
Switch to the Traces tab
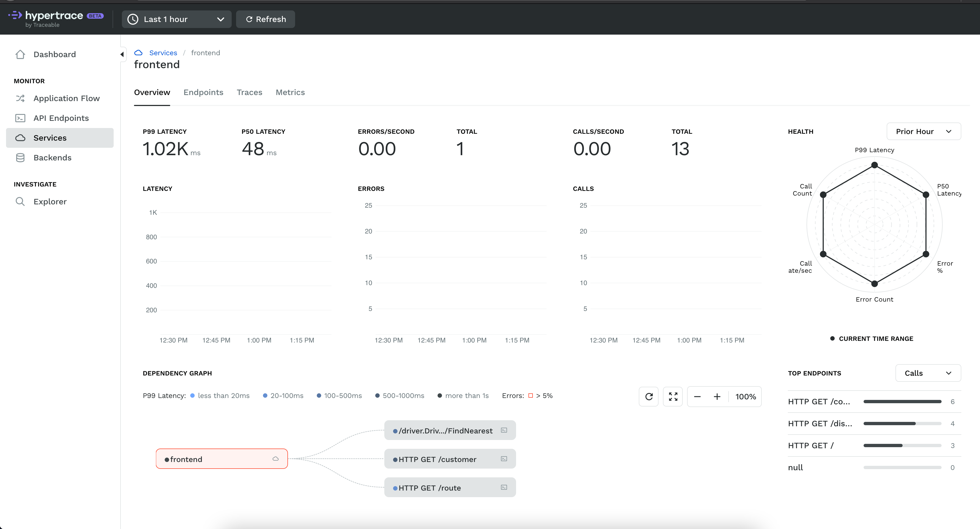(x=249, y=93)
